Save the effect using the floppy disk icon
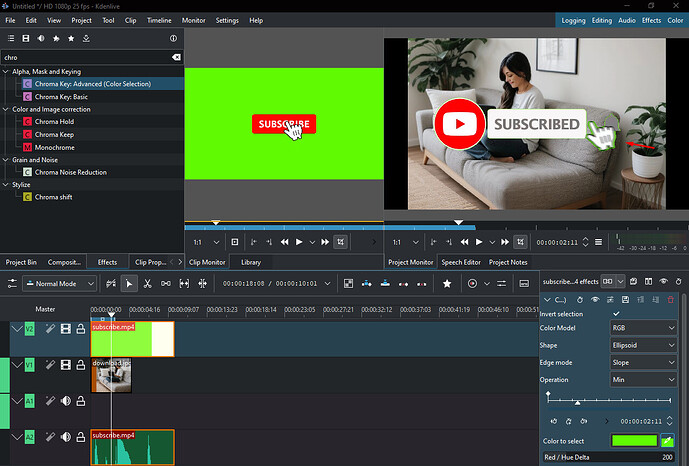Viewport: 689px width, 466px height. tap(625, 300)
